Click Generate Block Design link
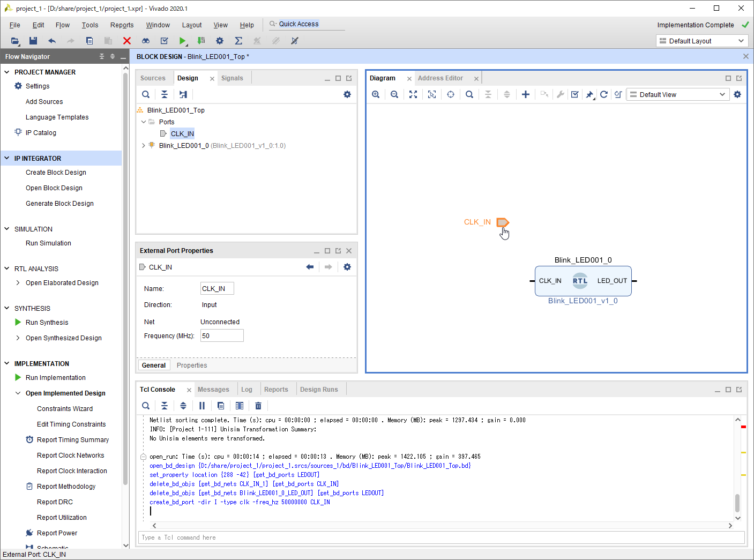The width and height of the screenshot is (754, 560). 59,204
